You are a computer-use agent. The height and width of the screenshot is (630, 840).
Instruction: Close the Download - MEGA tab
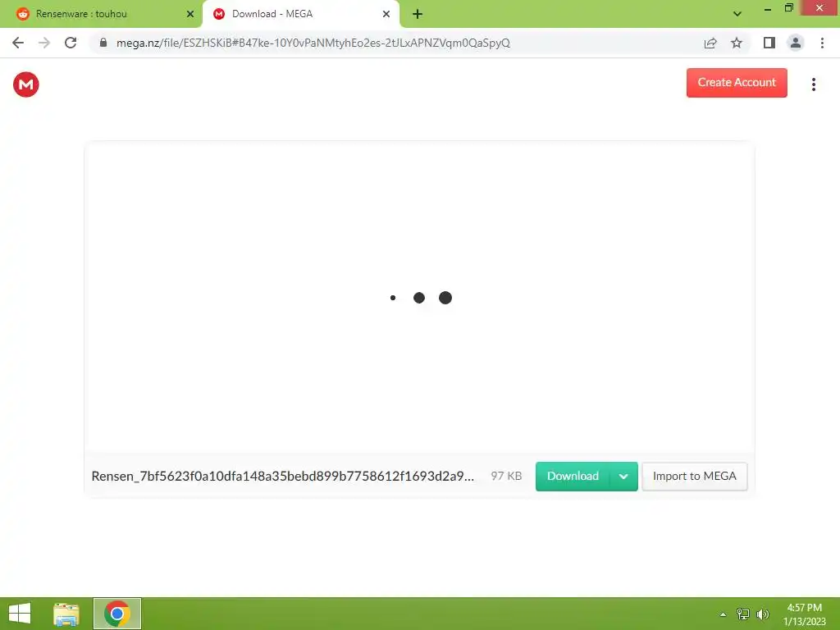pos(386,14)
